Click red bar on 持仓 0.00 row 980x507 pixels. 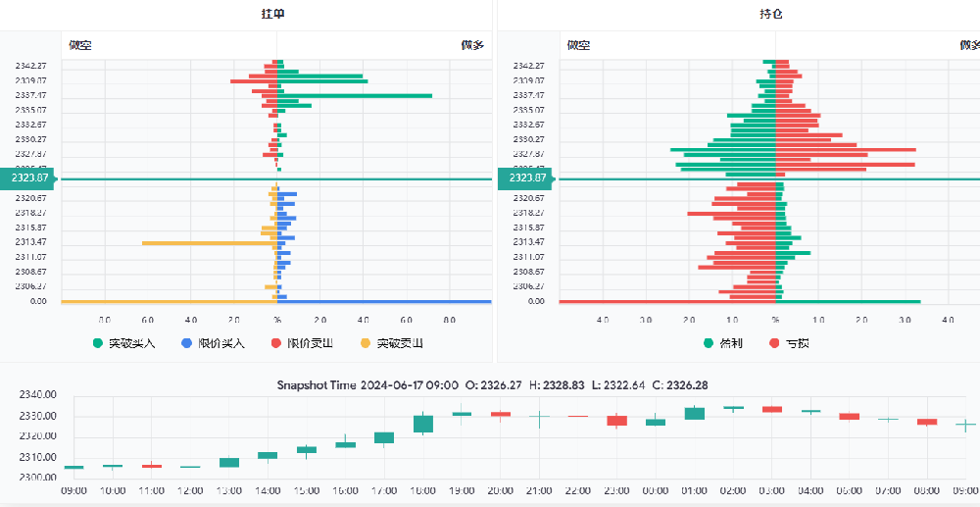[x=667, y=302]
